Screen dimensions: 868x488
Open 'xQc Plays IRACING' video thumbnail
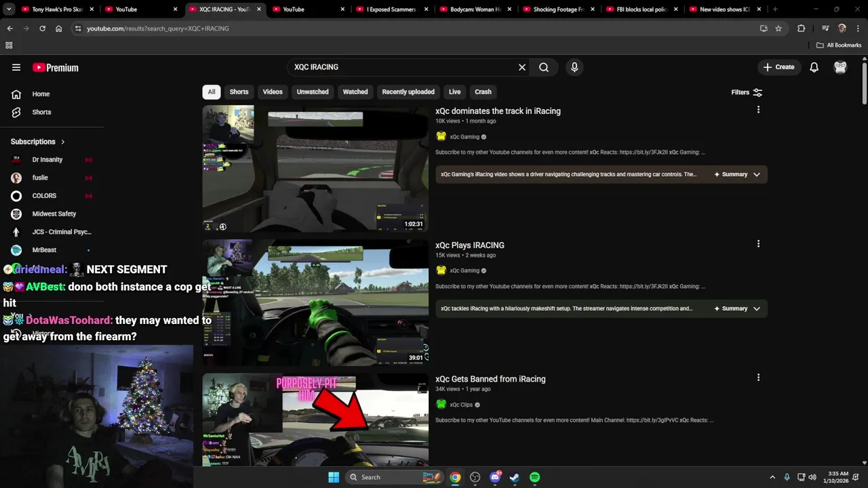pyautogui.click(x=315, y=302)
